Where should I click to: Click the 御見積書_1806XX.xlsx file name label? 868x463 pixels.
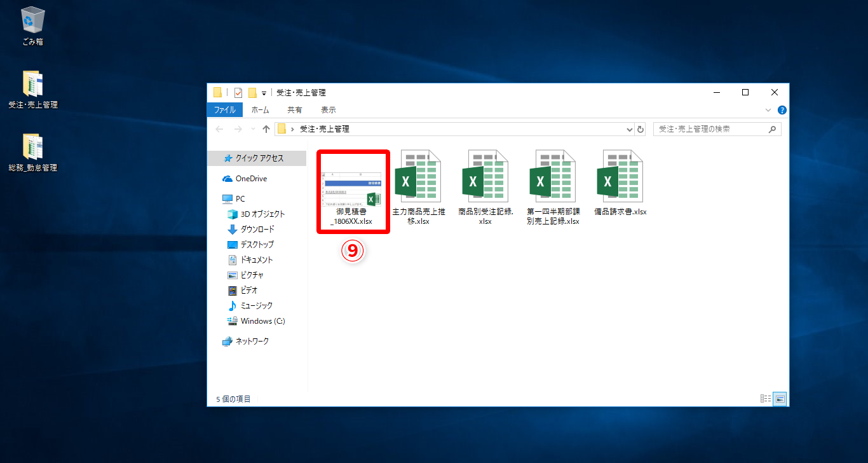351,216
